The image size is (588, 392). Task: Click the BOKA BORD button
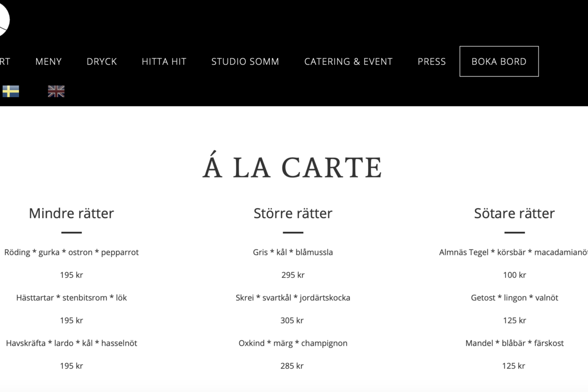click(499, 61)
